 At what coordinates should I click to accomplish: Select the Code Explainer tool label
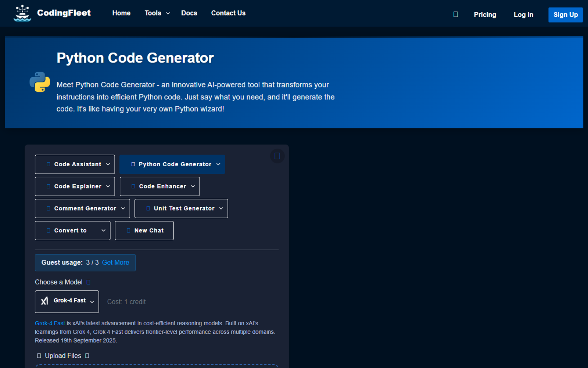pos(78,186)
